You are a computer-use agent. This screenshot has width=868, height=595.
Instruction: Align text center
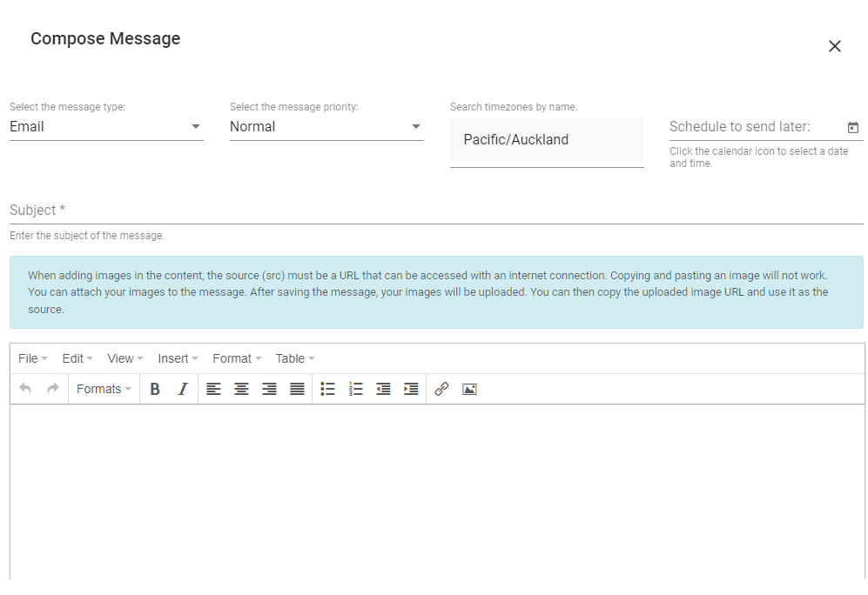(241, 389)
